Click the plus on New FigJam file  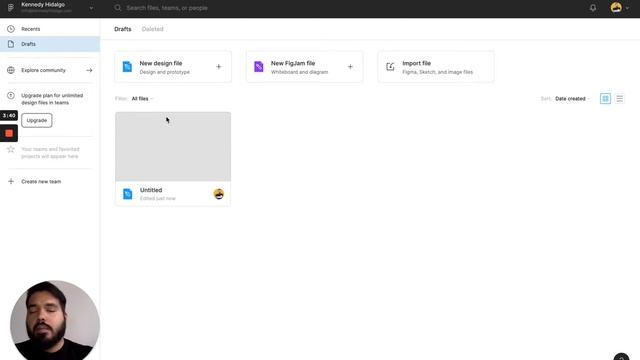(x=350, y=67)
